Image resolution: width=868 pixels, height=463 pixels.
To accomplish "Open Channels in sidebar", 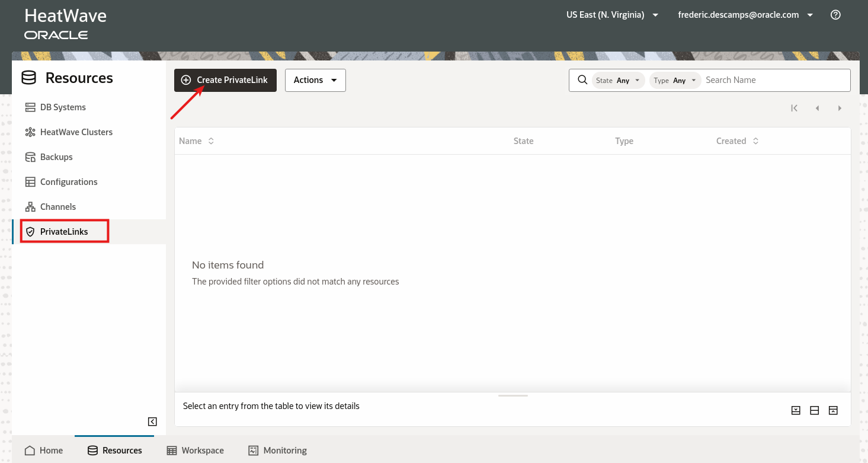I will tap(89, 207).
